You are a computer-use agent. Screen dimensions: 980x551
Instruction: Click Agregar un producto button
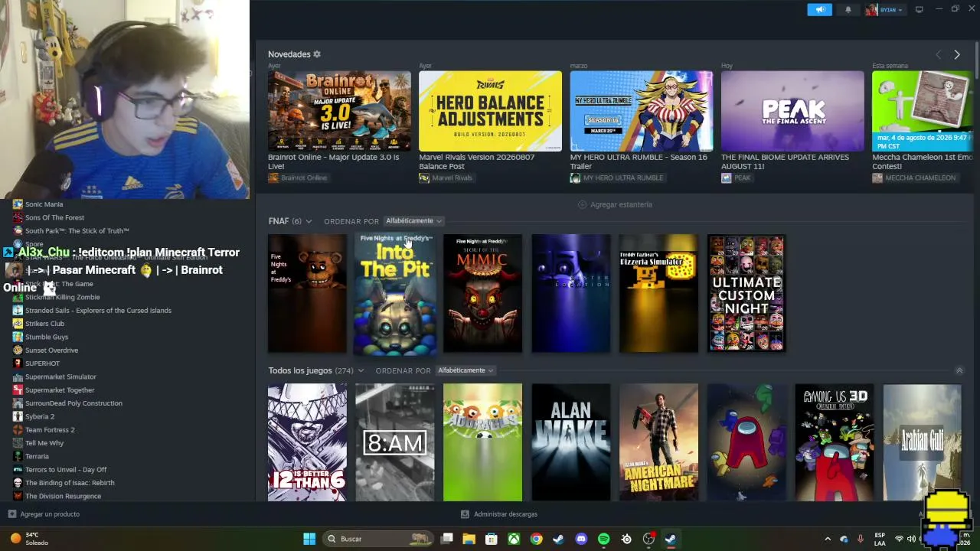[x=44, y=514]
